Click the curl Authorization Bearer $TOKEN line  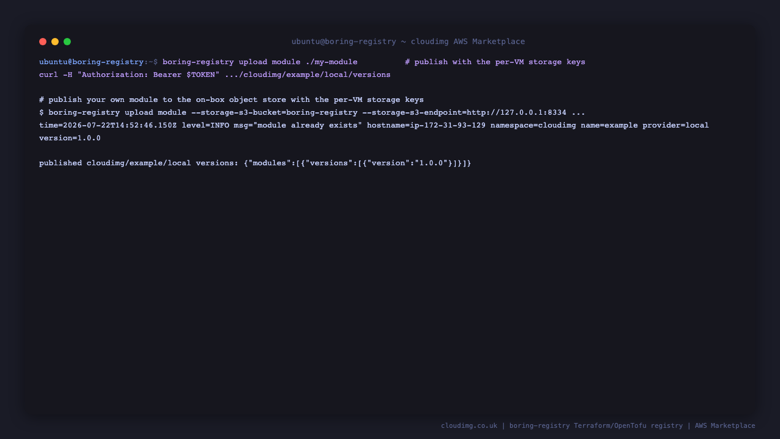[x=215, y=75]
